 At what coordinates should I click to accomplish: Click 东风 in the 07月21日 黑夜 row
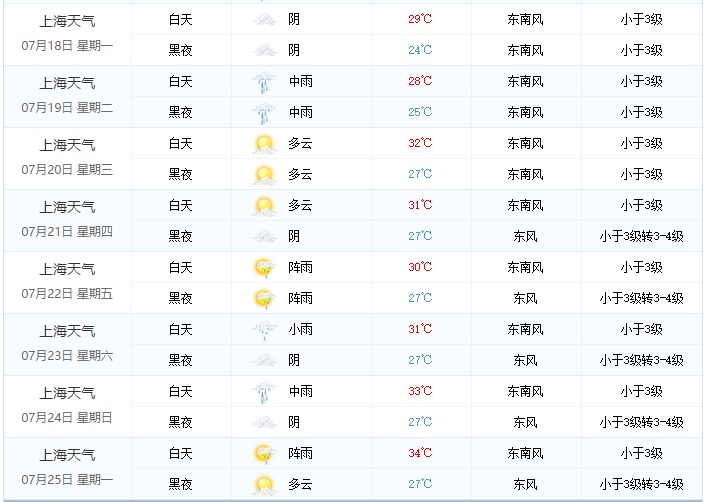pyautogui.click(x=525, y=236)
